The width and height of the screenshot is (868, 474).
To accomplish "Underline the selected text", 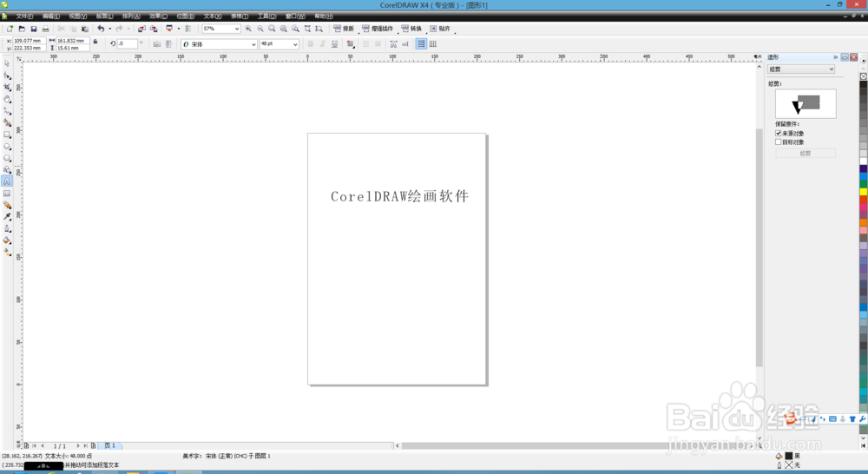I will point(334,43).
